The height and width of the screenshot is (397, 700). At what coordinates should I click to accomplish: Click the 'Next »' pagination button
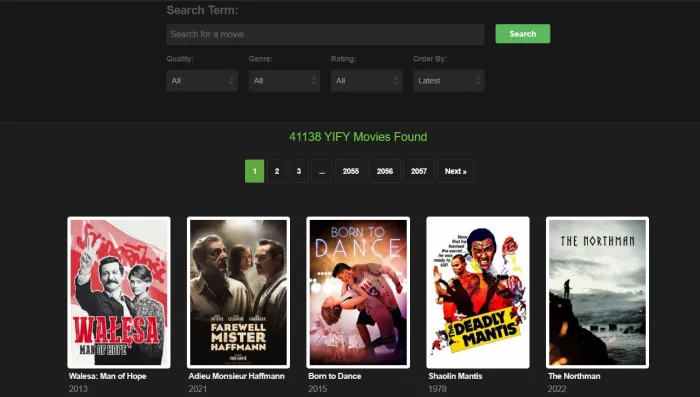(x=455, y=171)
